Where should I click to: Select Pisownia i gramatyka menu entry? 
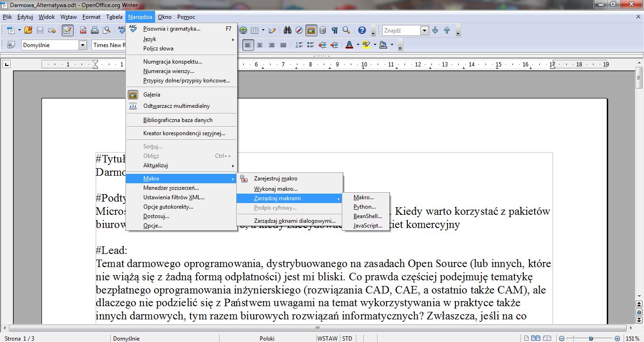pos(181,29)
